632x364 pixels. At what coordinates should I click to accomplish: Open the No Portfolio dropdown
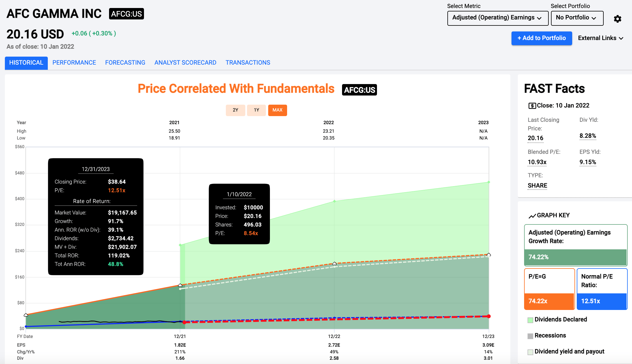(577, 18)
